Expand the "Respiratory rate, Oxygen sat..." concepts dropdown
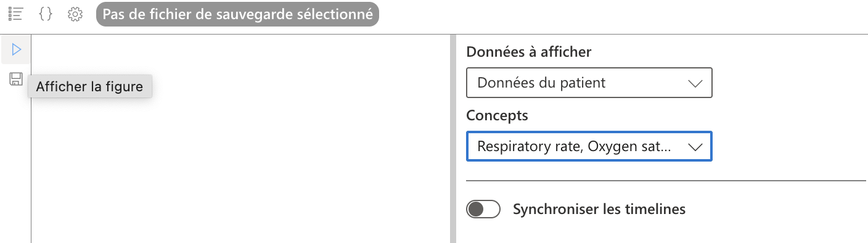 pos(589,147)
